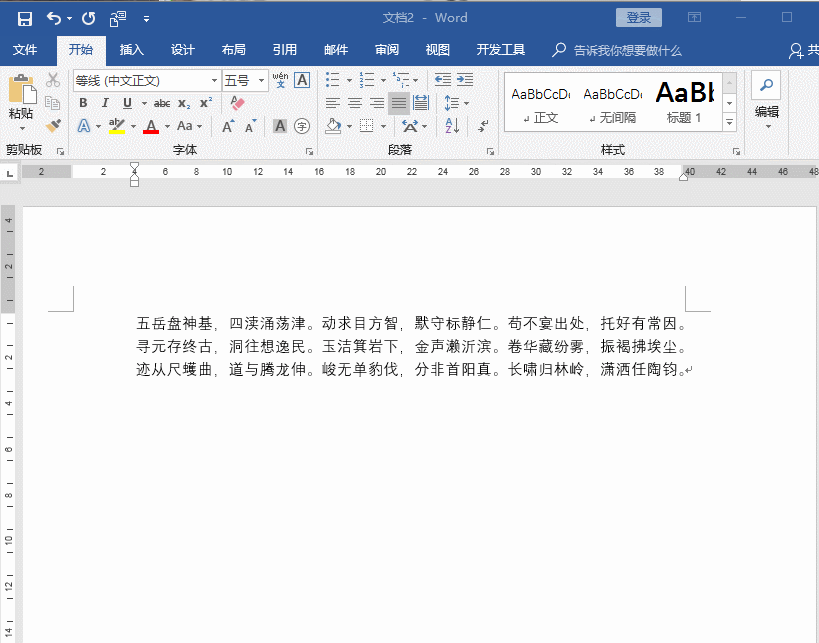Click the Paste icon in the clipboard group
This screenshot has width=819, height=643.
pos(21,91)
